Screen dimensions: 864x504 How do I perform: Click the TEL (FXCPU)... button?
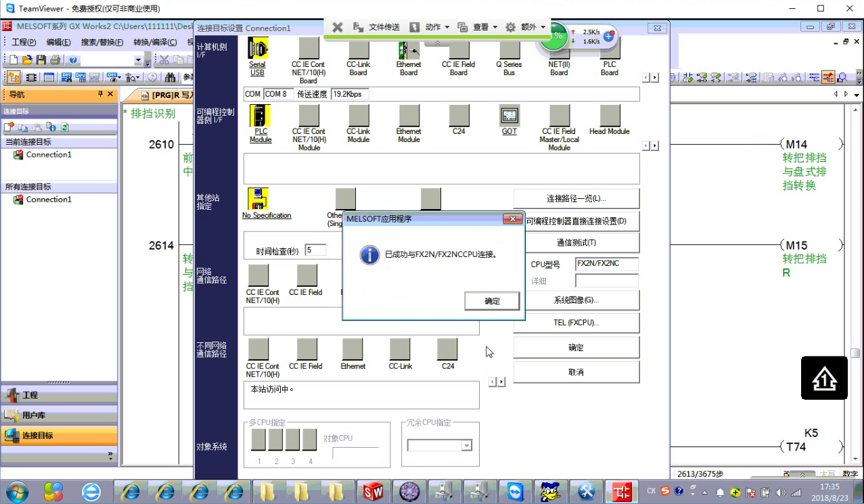[x=576, y=323]
